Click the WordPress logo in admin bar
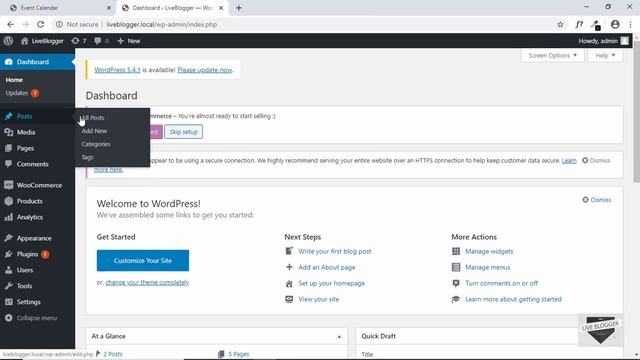The width and height of the screenshot is (640, 360). 8,41
